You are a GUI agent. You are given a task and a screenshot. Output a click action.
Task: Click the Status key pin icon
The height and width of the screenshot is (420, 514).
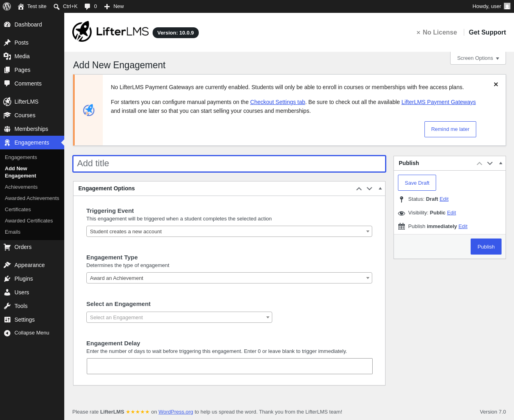(402, 199)
